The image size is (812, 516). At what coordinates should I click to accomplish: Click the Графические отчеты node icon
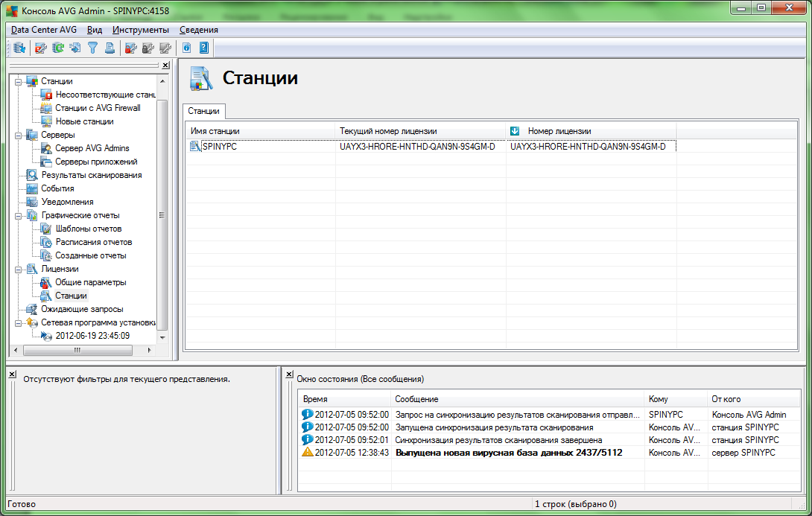(x=32, y=215)
